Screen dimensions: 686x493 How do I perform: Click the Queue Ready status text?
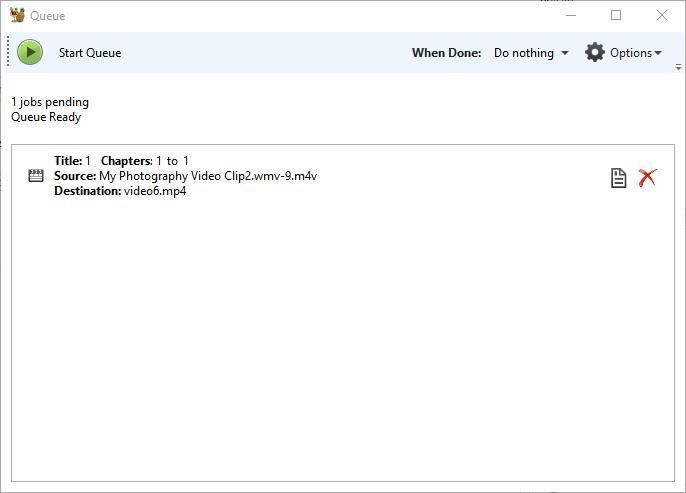coord(46,117)
